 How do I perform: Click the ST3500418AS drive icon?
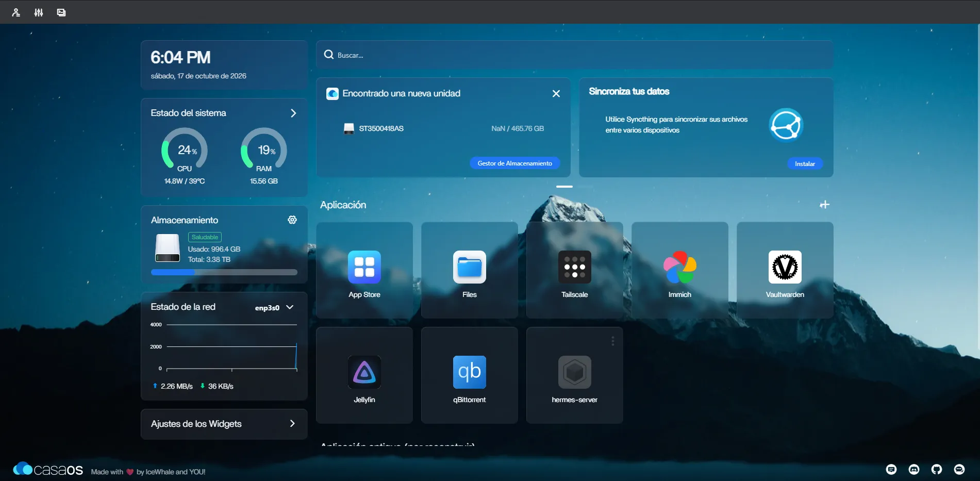(x=349, y=128)
